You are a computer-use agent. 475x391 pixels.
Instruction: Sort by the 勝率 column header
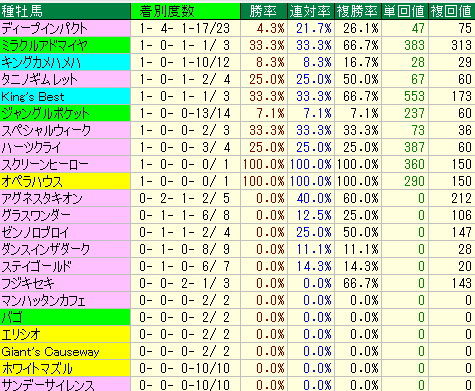263,12
